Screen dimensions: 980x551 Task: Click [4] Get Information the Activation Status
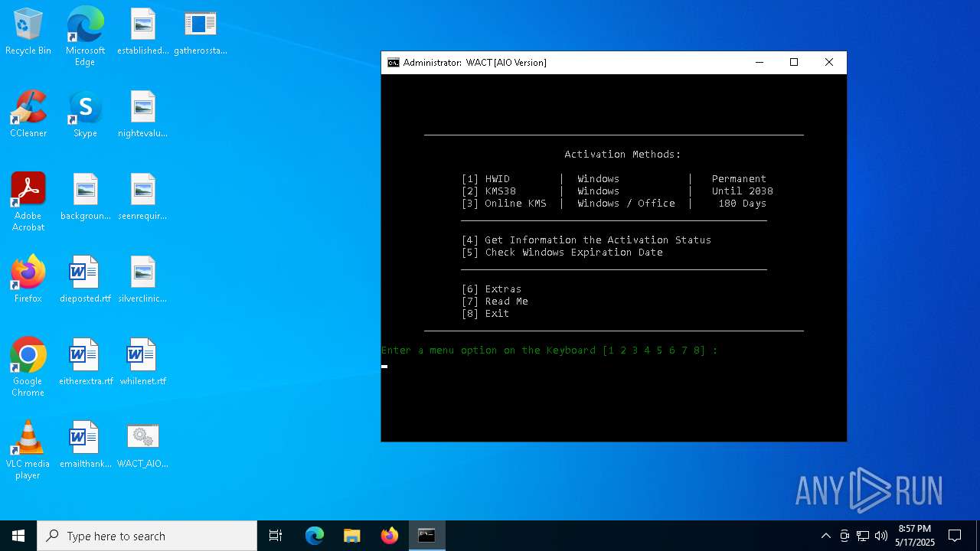586,240
